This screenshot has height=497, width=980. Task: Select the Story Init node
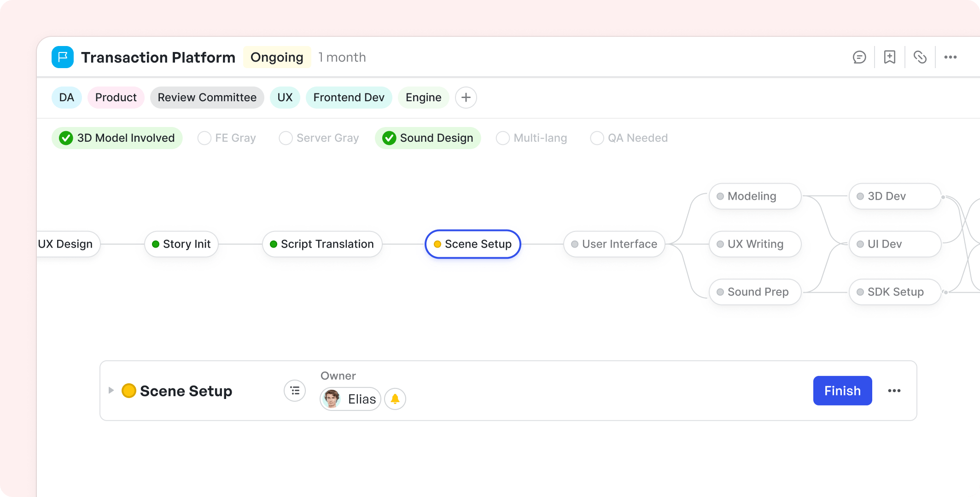tap(181, 244)
